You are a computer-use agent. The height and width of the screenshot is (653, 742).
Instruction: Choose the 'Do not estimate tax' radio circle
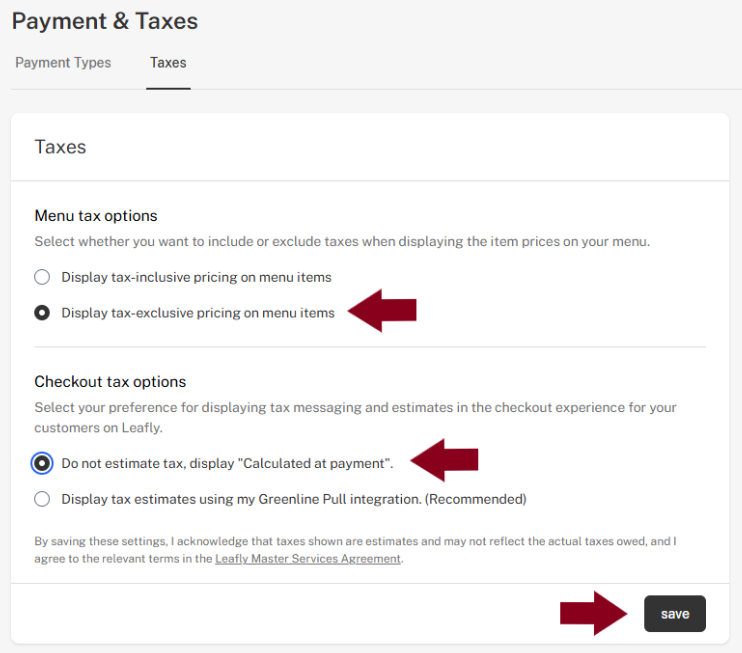pyautogui.click(x=42, y=463)
